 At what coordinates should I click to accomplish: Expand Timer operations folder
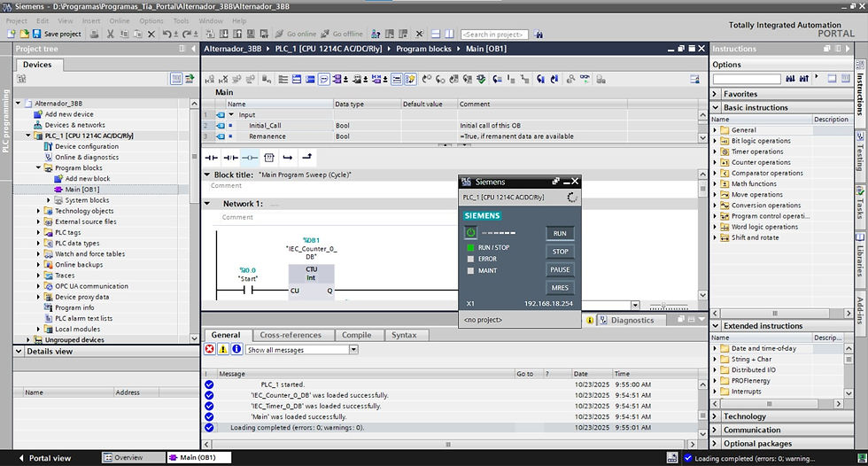coord(715,151)
